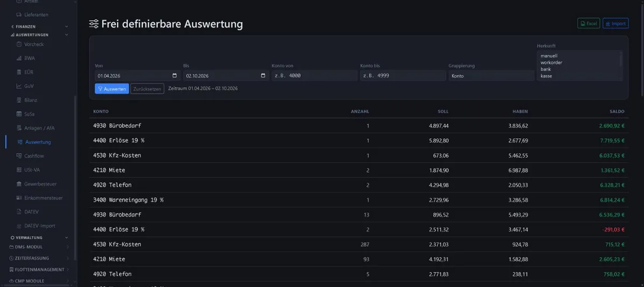This screenshot has height=287, width=644.
Task: Click the Auswerten button
Action: pyautogui.click(x=112, y=89)
